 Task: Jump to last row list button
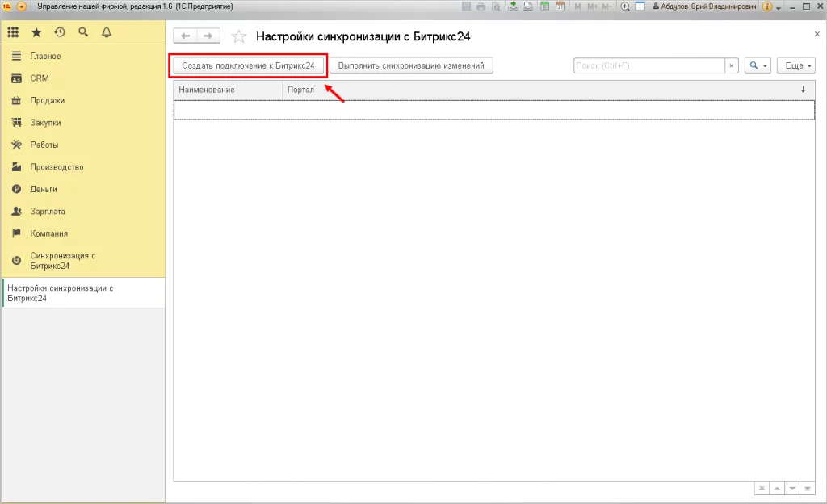808,489
